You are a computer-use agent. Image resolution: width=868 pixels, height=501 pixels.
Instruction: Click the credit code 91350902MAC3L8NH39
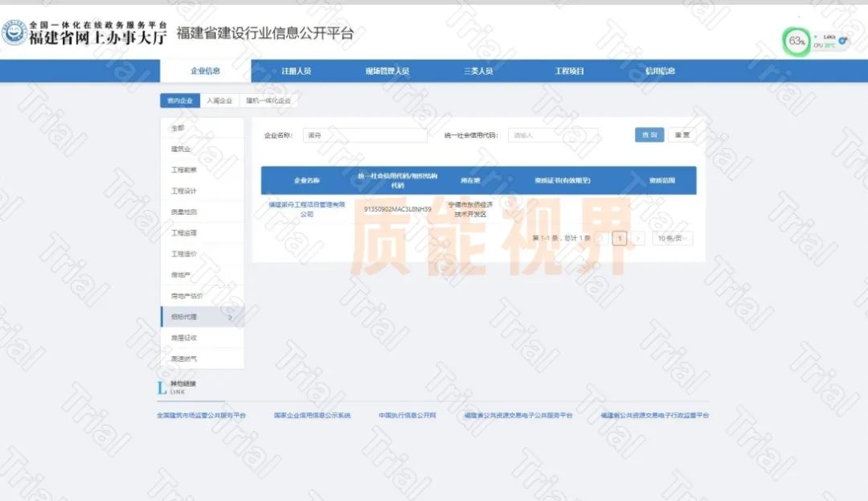tap(398, 209)
